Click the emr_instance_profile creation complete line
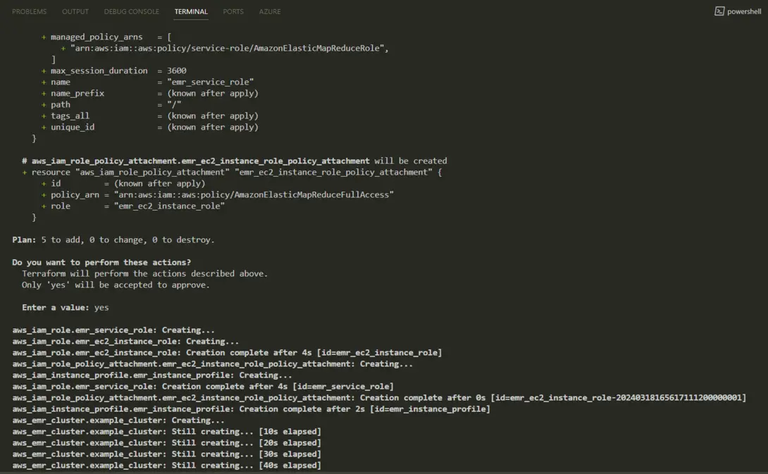768x474 pixels. coord(251,409)
